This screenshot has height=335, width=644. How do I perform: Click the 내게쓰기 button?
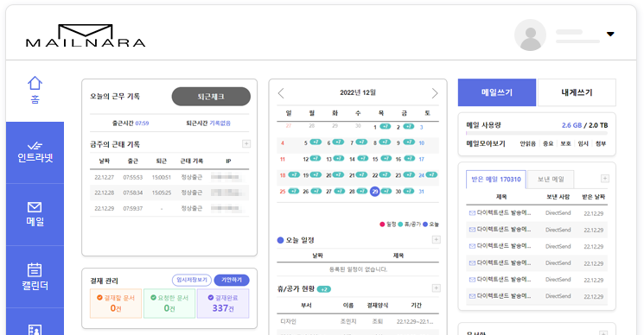pos(577,92)
